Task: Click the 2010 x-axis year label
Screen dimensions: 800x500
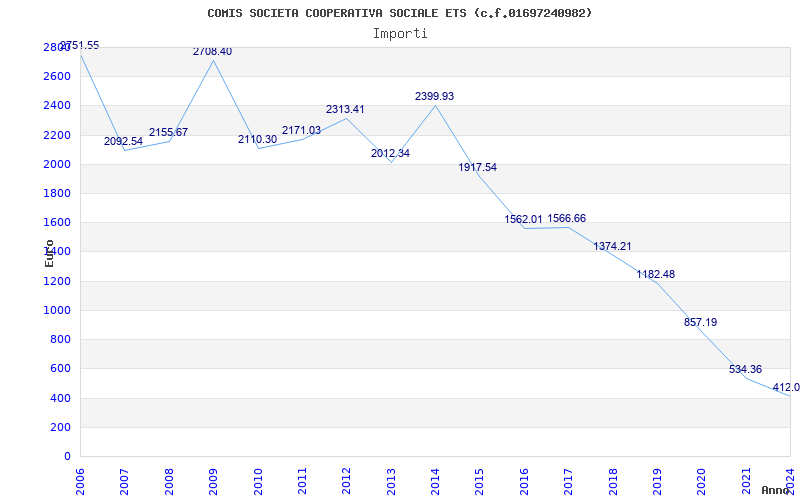Action: (258, 482)
